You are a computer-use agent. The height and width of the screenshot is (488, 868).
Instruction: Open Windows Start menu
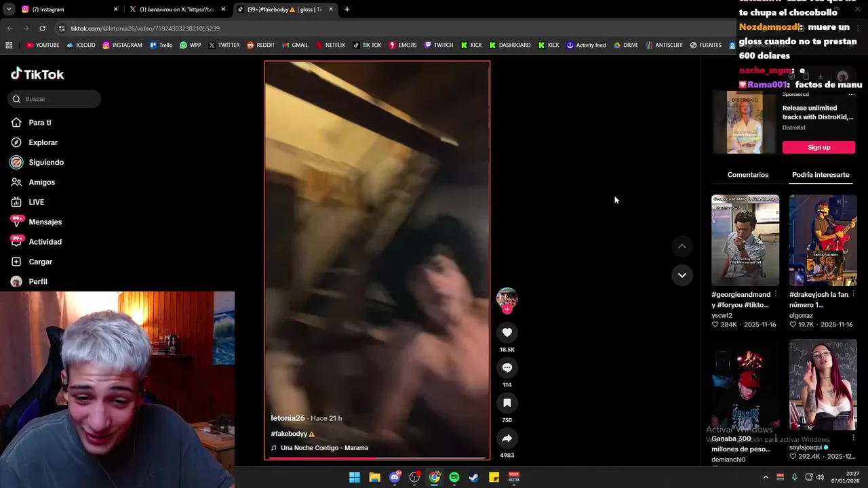355,477
